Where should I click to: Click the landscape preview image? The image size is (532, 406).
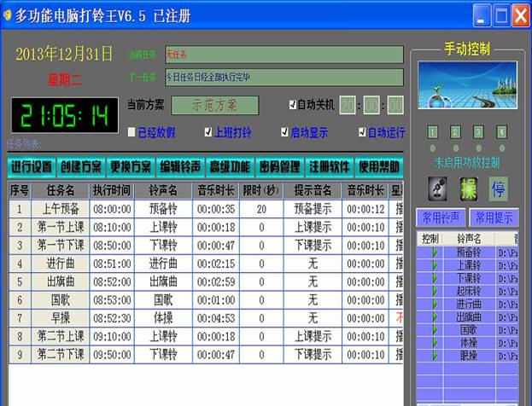(468, 85)
